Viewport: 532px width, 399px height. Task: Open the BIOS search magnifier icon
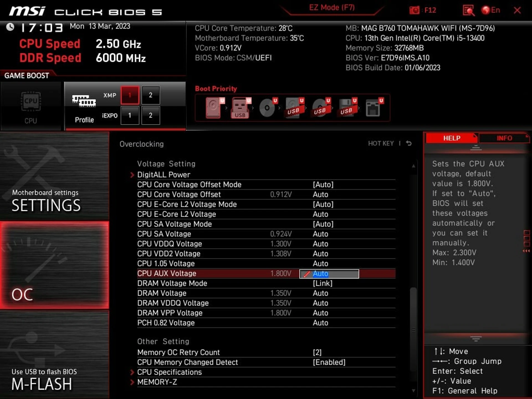pyautogui.click(x=469, y=11)
